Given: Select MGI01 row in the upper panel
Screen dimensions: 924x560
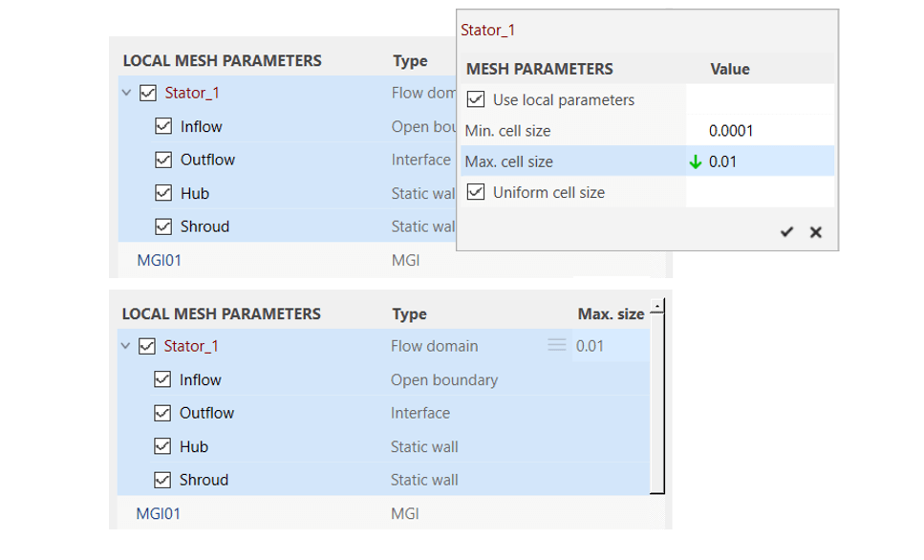Looking at the screenshot, I should tap(390, 260).
